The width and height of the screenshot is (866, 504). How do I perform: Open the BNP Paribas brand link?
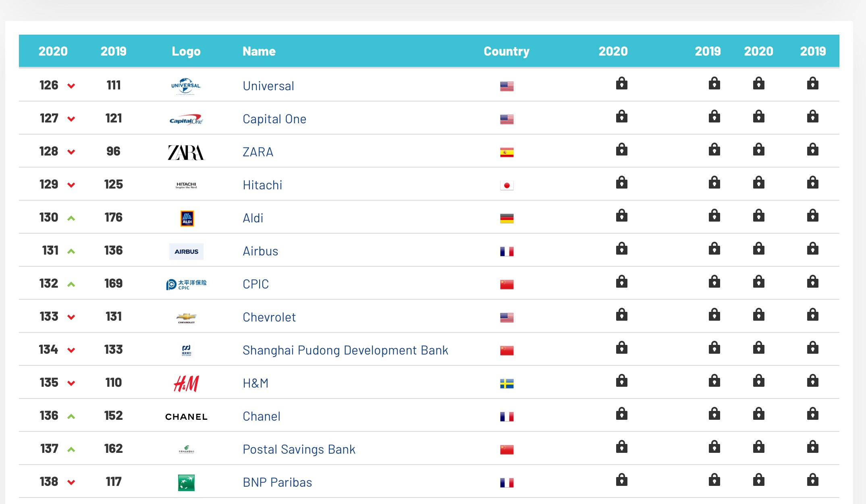[x=277, y=482]
